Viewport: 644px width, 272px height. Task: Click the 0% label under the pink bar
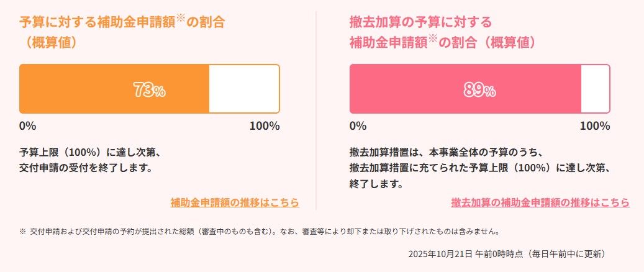pyautogui.click(x=358, y=126)
